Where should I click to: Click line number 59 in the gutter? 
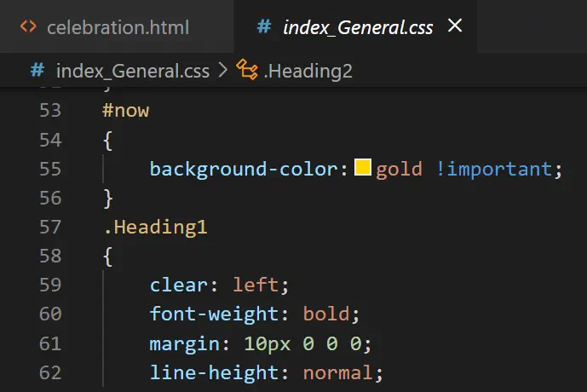tap(50, 285)
